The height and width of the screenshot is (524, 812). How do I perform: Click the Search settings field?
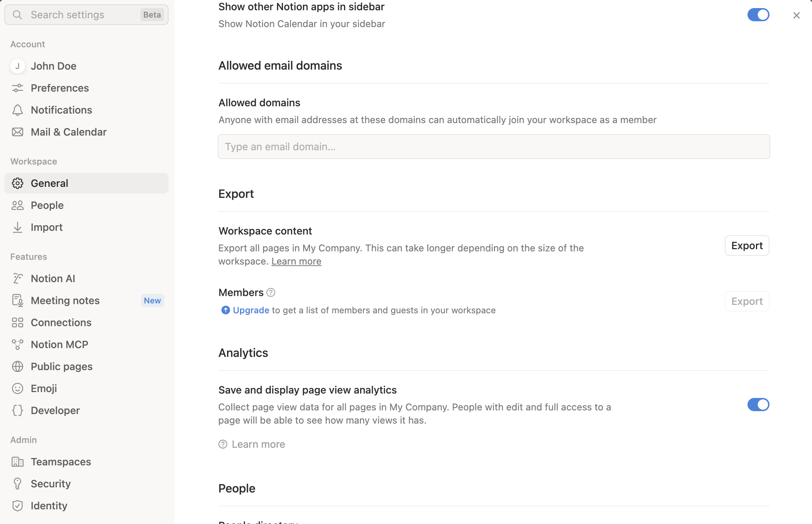86,15
